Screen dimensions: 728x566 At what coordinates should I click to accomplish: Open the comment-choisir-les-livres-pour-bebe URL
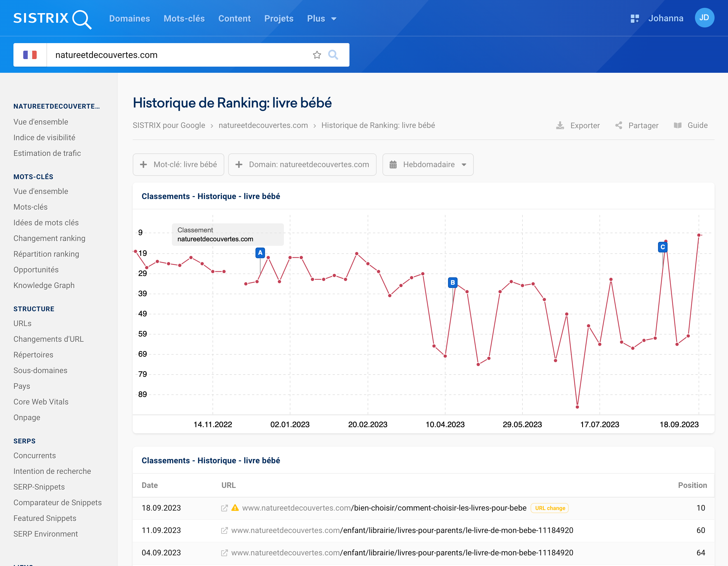(x=384, y=508)
